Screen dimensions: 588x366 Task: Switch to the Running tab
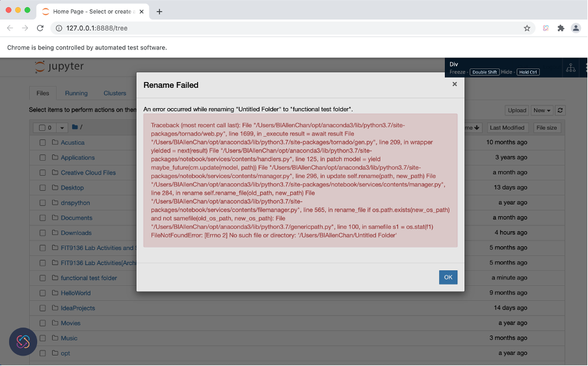click(76, 93)
